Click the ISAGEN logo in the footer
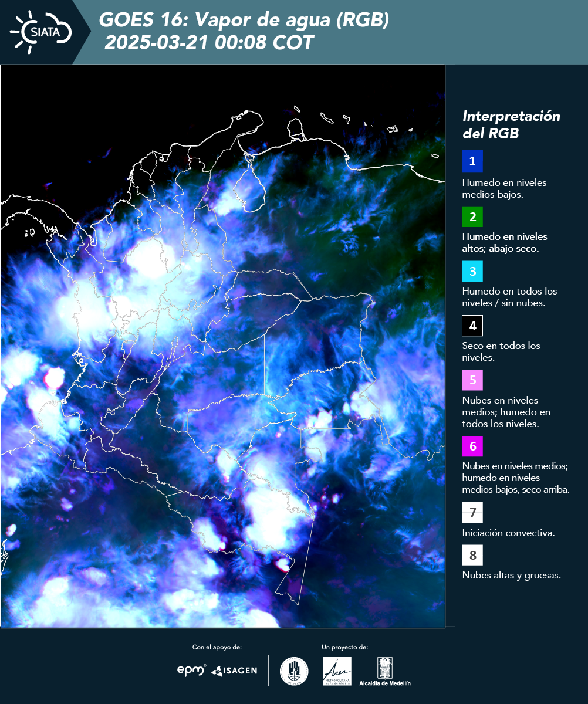588x704 pixels. (234, 671)
